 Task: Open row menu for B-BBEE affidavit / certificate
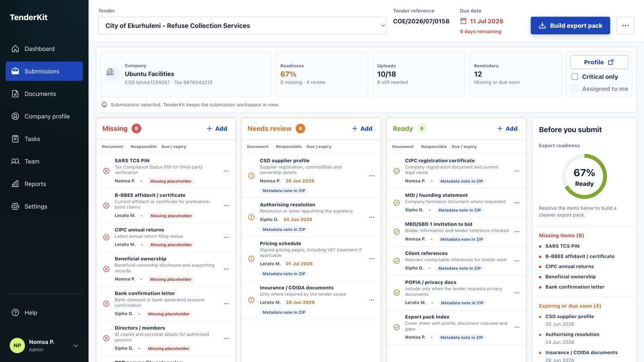coord(226,206)
